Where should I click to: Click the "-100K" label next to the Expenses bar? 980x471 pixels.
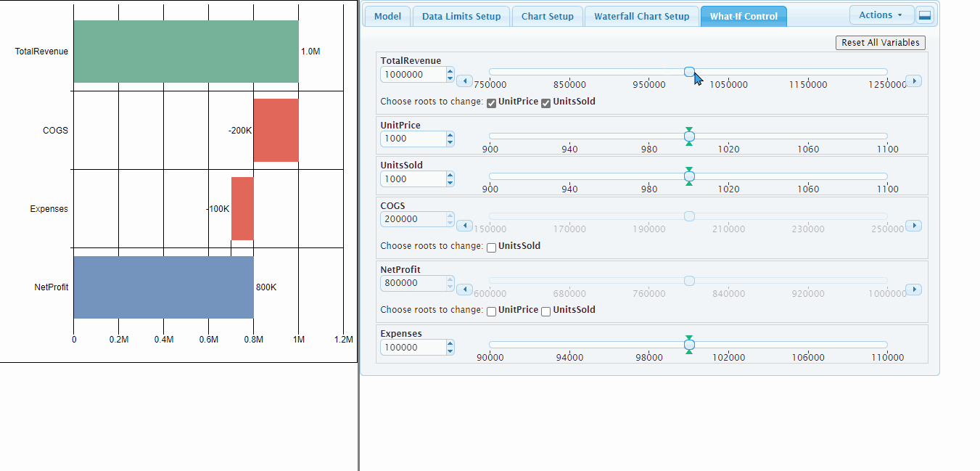pos(218,209)
